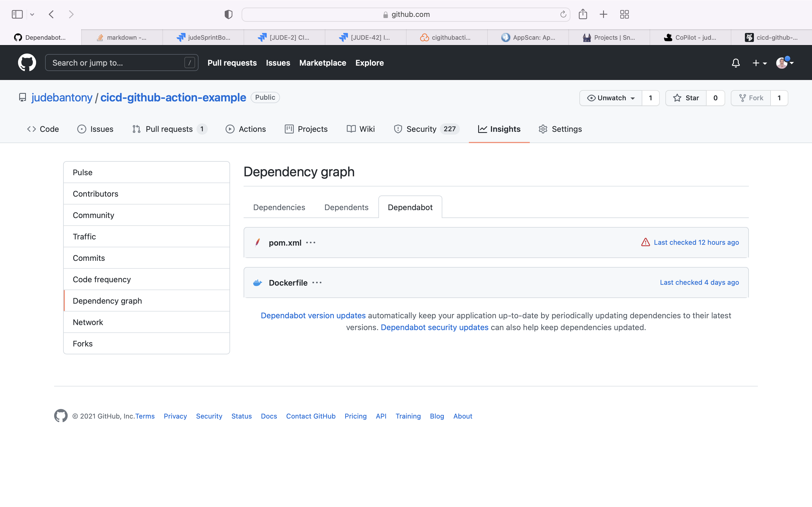Click the GitHub Octocat logo in header
The image size is (812, 507).
pos(27,63)
